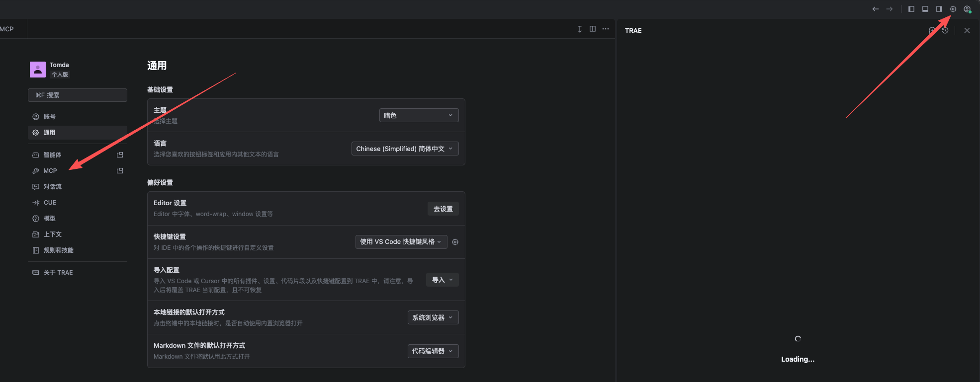The image size is (980, 382).
Task: Open the 关于 TRAE section
Action: pos(78,273)
